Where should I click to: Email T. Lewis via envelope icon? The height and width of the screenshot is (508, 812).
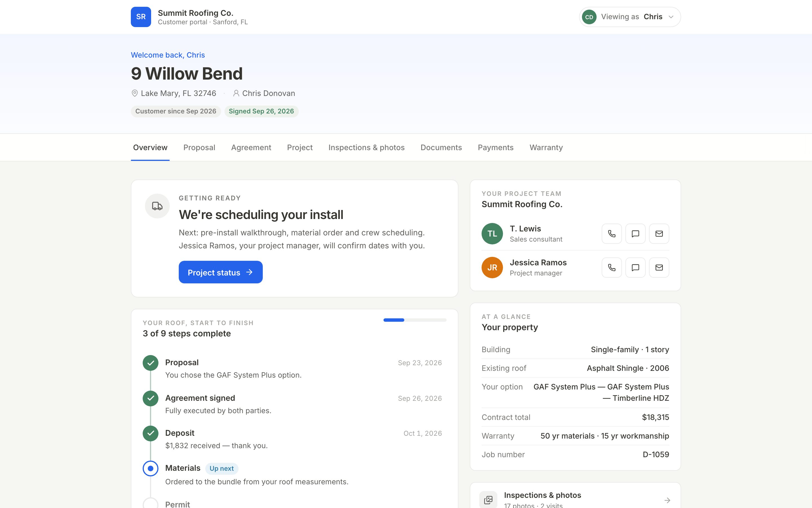pyautogui.click(x=659, y=233)
